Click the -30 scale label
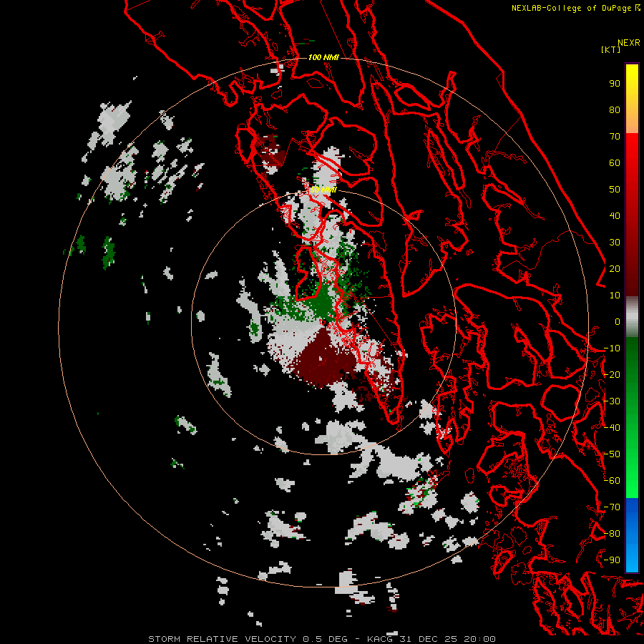The image size is (644, 644). [612, 401]
